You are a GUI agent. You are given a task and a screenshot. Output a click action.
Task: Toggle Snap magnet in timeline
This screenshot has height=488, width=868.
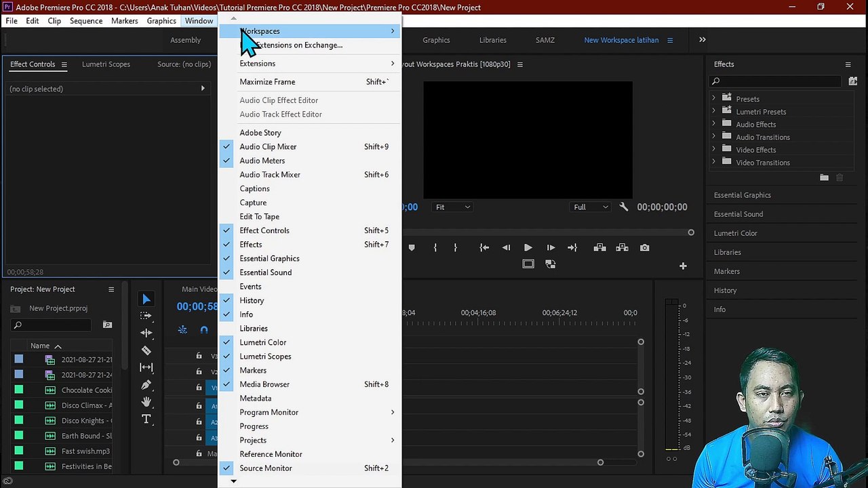click(x=204, y=330)
